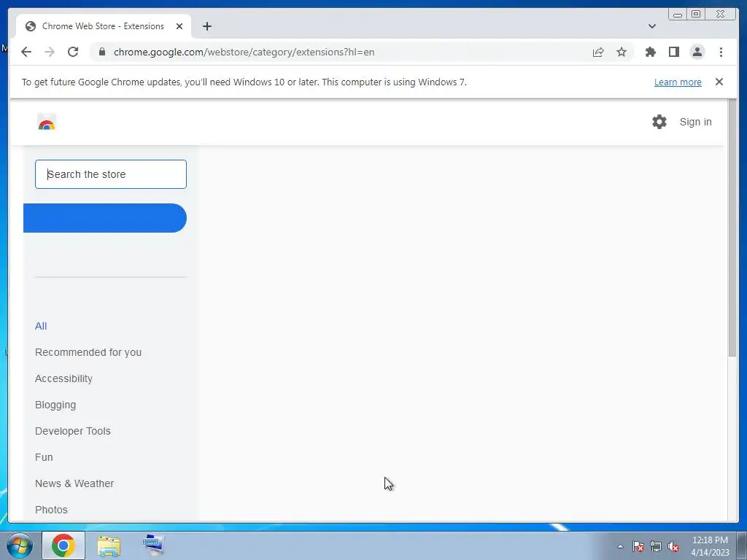The image size is (747, 560).
Task: Click Show desktop button at the taskbar's end
Action: [742, 545]
